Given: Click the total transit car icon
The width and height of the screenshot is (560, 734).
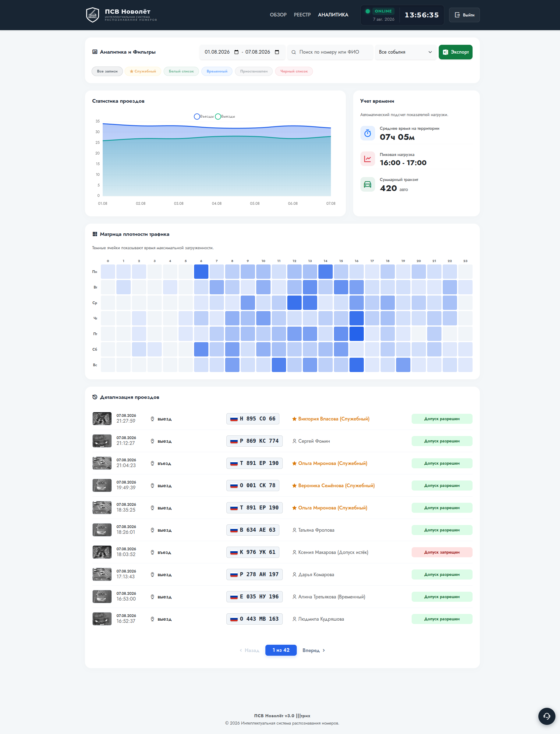Looking at the screenshot, I should [368, 184].
